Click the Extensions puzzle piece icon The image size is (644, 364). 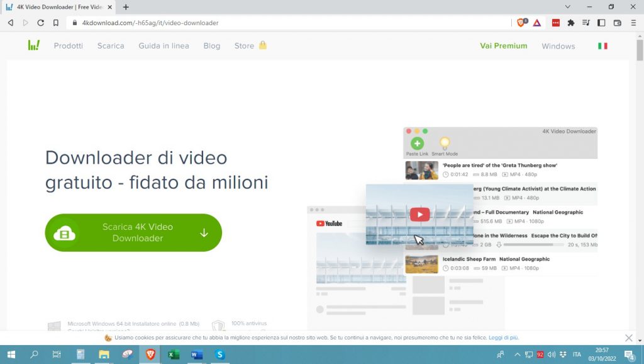pyautogui.click(x=570, y=22)
